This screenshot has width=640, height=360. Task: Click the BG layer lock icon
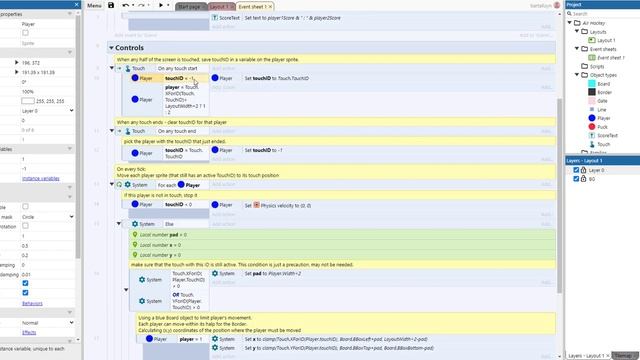pyautogui.click(x=583, y=179)
